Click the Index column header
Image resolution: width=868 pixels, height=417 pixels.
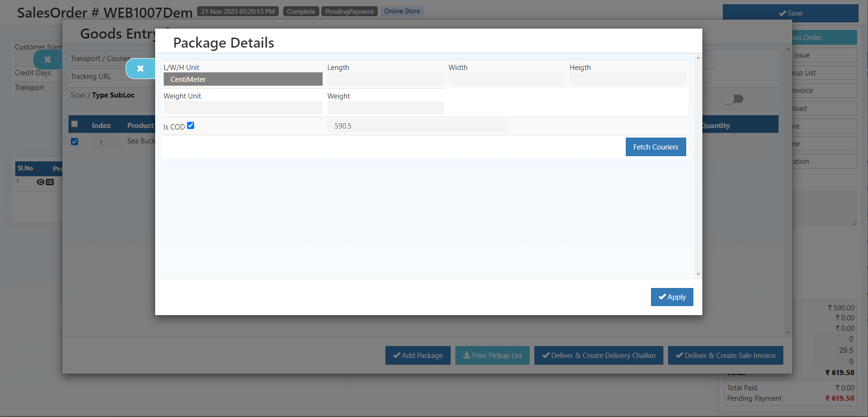click(x=101, y=126)
